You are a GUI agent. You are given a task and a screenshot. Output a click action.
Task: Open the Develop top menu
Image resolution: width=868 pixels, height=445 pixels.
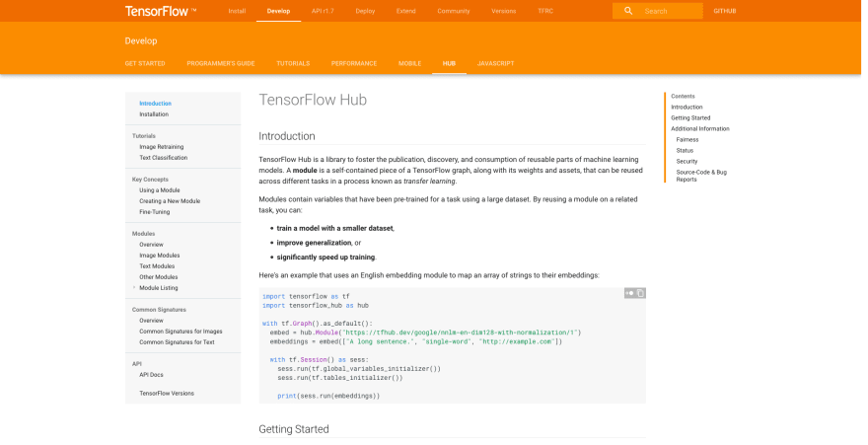coord(278,11)
